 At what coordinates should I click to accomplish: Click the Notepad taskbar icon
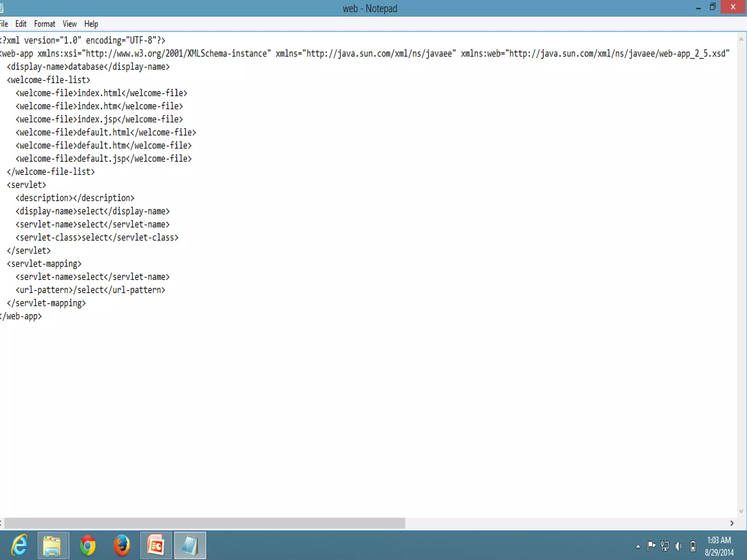click(190, 545)
